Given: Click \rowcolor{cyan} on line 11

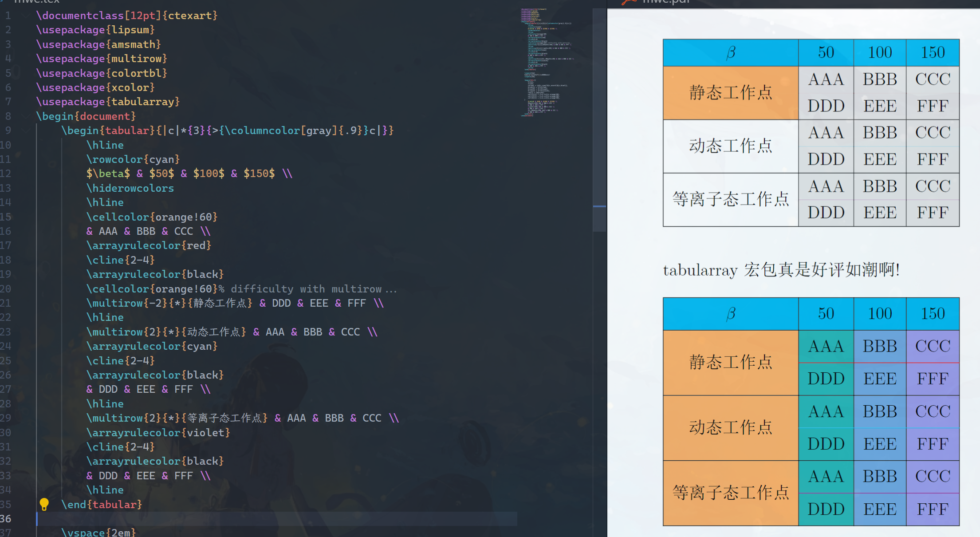Looking at the screenshot, I should pyautogui.click(x=133, y=159).
